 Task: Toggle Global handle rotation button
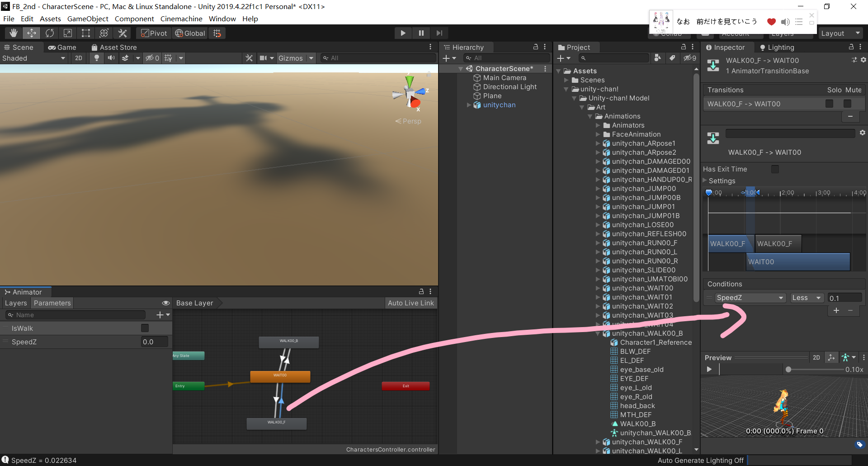tap(190, 33)
